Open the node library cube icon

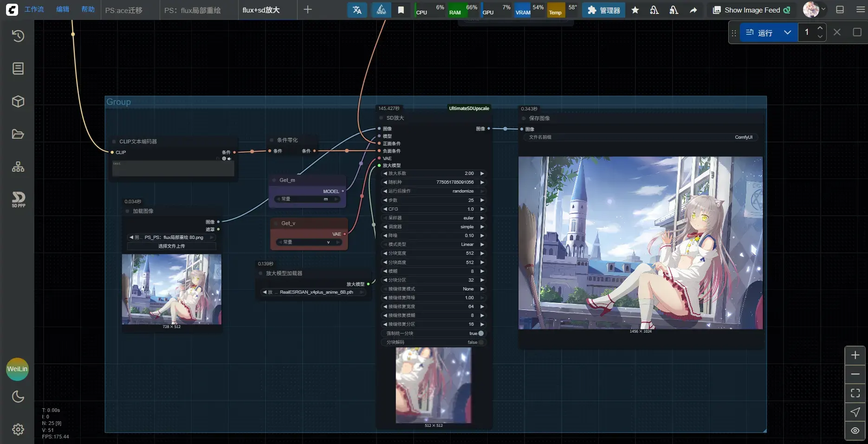18,102
